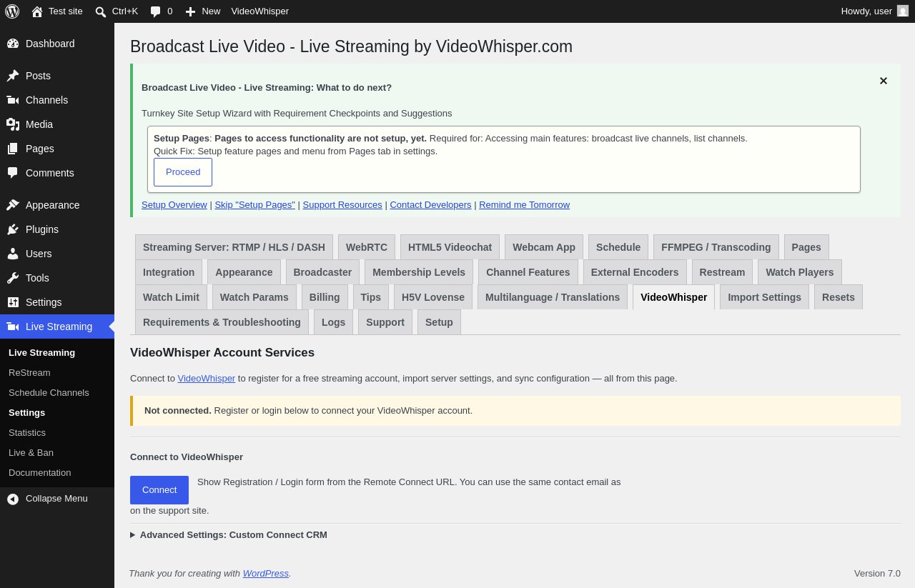915x588 pixels.
Task: Select the Channel Features tab
Action: pyautogui.click(x=528, y=272)
